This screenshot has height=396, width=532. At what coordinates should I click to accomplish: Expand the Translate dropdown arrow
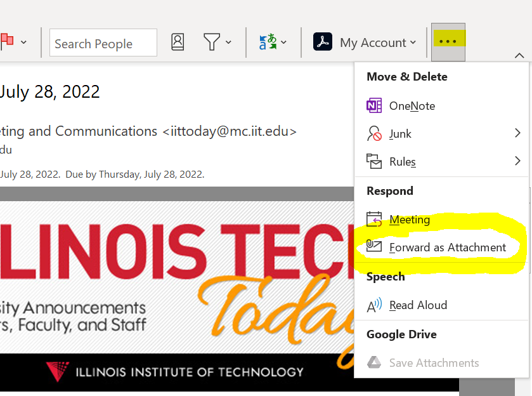[283, 43]
